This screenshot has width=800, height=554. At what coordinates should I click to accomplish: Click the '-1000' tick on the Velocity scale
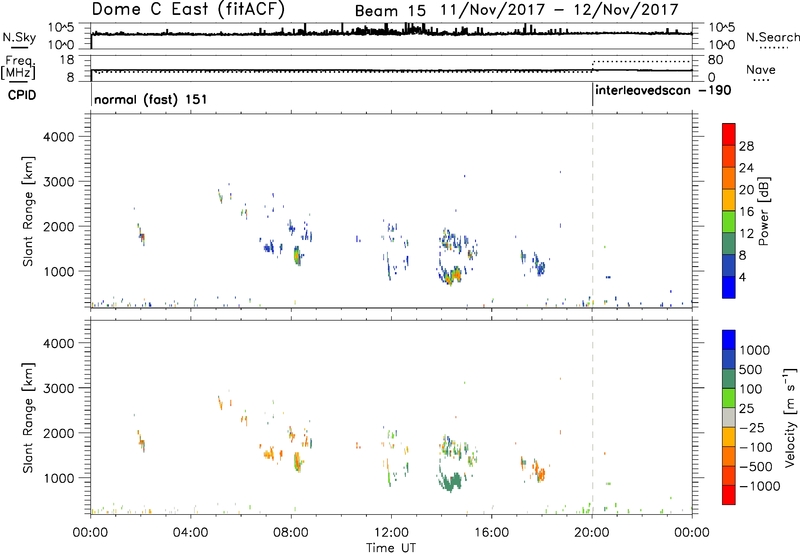coord(760,486)
